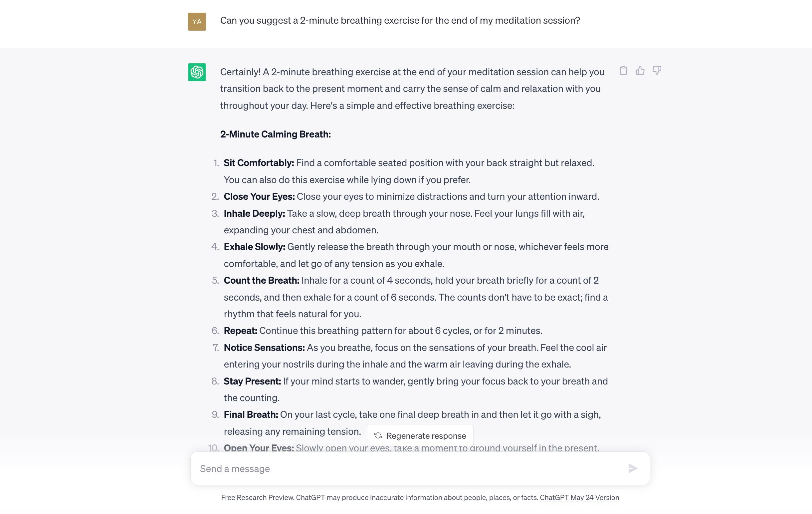
Task: Click the "Notice Sensations" step label
Action: coord(264,348)
